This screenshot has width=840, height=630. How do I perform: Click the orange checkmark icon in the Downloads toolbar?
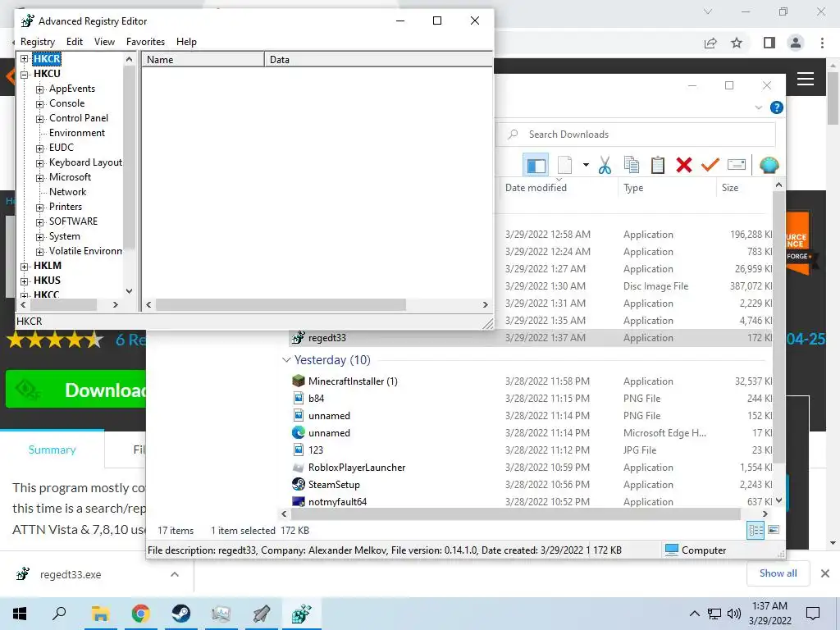710,165
